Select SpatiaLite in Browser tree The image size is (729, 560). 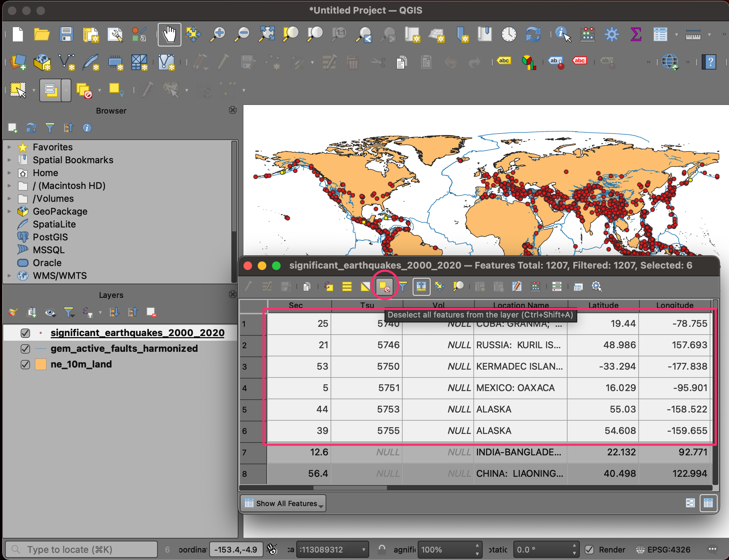coord(54,224)
